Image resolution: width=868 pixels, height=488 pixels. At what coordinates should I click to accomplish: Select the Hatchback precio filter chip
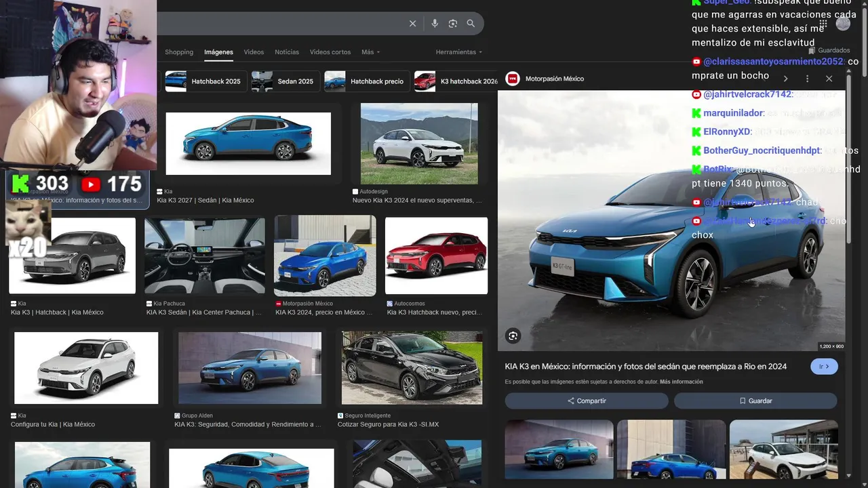pos(366,81)
